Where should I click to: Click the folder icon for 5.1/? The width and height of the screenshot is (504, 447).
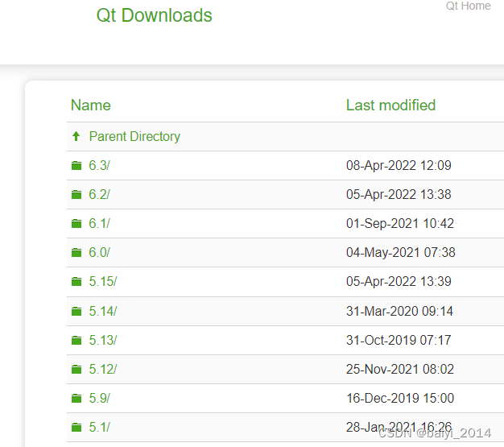coord(76,428)
